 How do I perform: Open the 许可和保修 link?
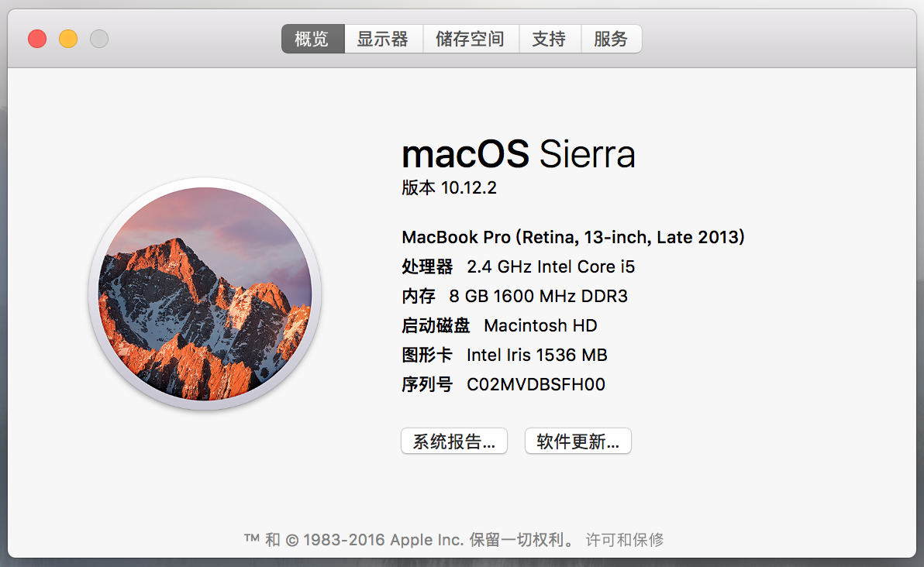click(625, 540)
